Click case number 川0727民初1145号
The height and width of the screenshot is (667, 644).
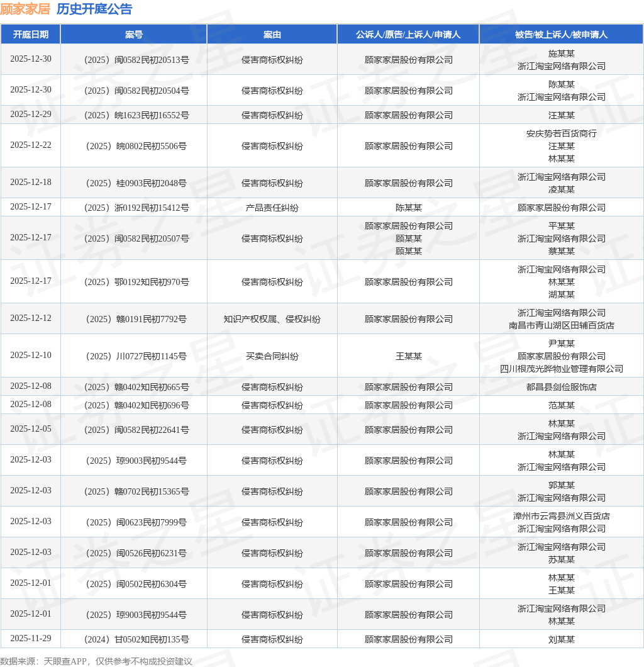[x=136, y=356]
